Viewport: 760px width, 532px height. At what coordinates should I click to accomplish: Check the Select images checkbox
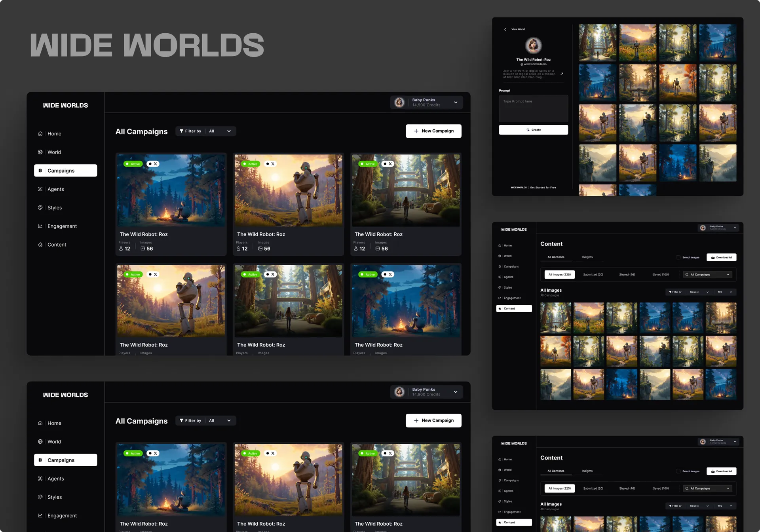point(678,257)
